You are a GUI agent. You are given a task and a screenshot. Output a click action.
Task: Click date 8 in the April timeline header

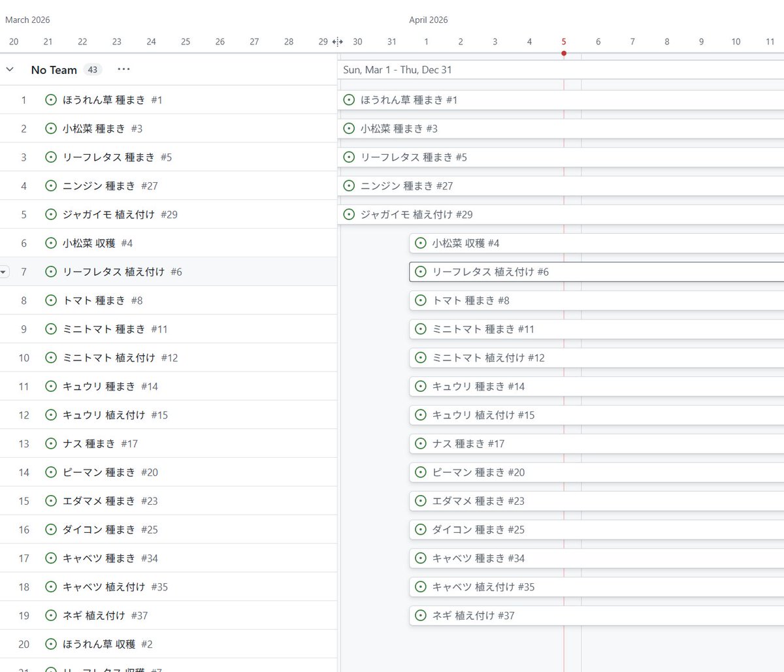667,42
